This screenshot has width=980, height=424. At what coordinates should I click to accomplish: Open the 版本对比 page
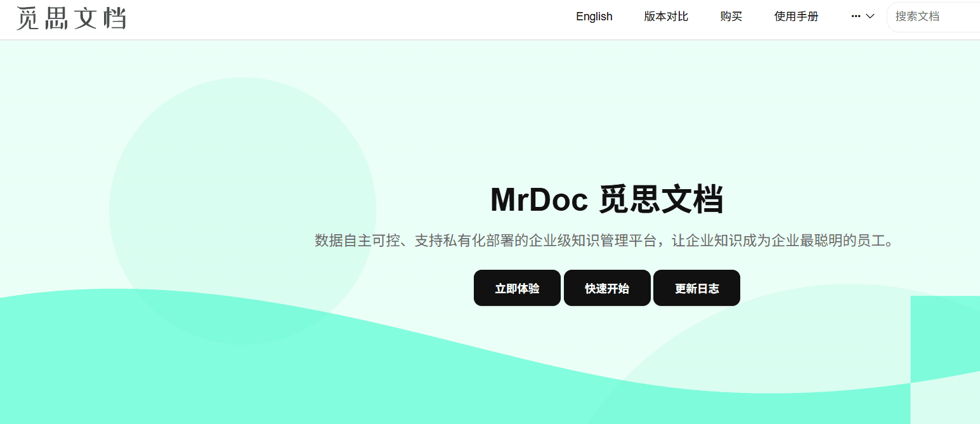[666, 17]
